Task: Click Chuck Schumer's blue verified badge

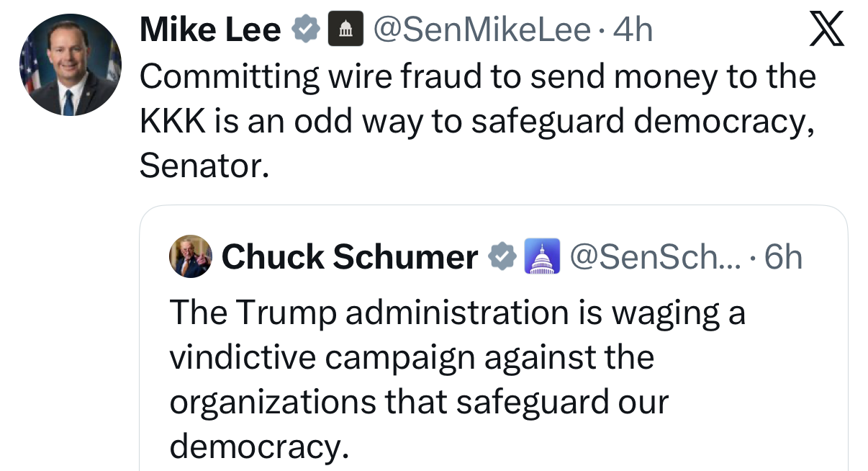Action: point(502,257)
